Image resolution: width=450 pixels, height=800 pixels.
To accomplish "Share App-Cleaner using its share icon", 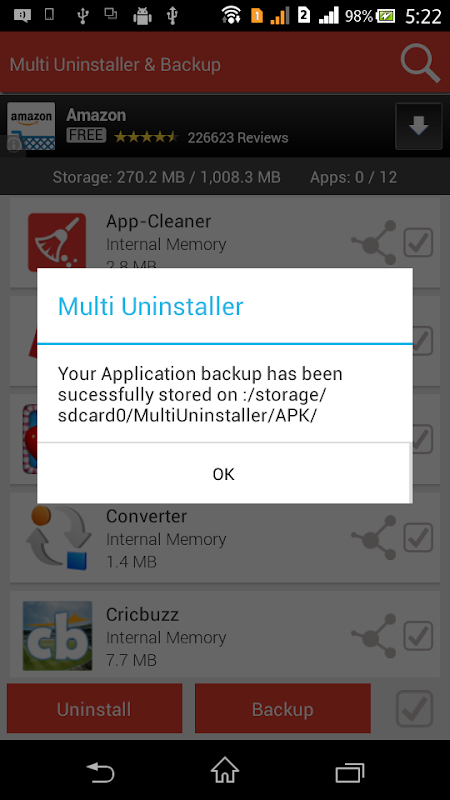I will tap(374, 243).
